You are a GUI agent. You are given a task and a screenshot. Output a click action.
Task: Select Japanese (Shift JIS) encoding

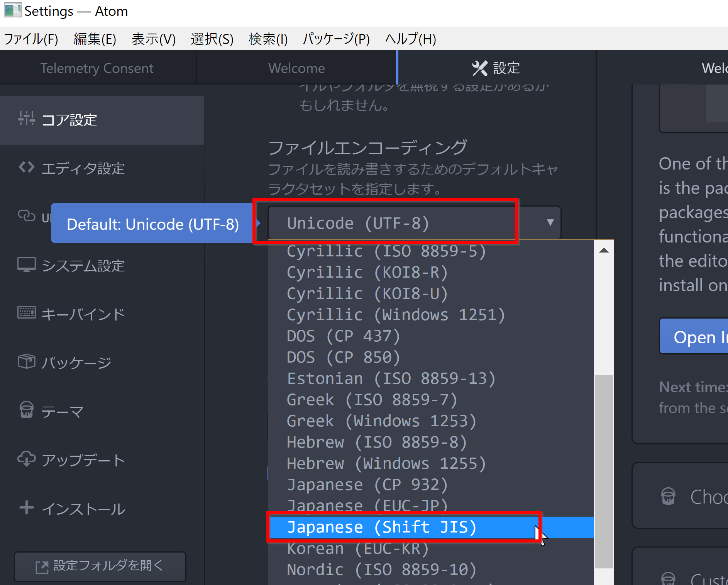click(x=431, y=527)
